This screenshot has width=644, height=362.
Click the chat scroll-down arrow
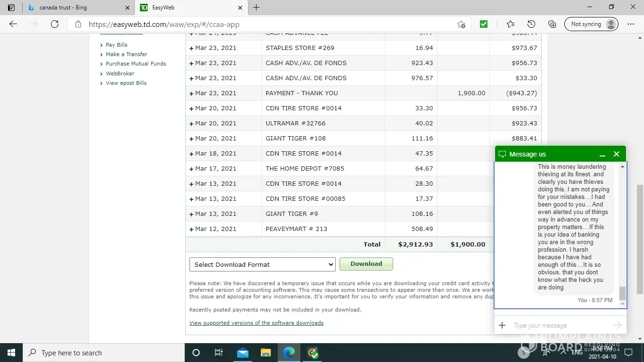click(x=622, y=304)
